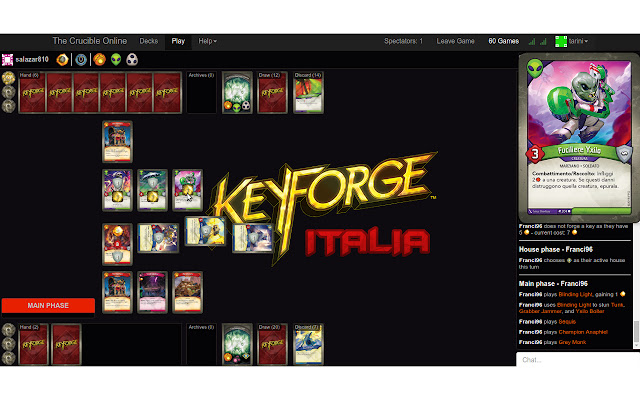Click the red Brobnar creature with shield token
This screenshot has width=640, height=400.
[117, 244]
